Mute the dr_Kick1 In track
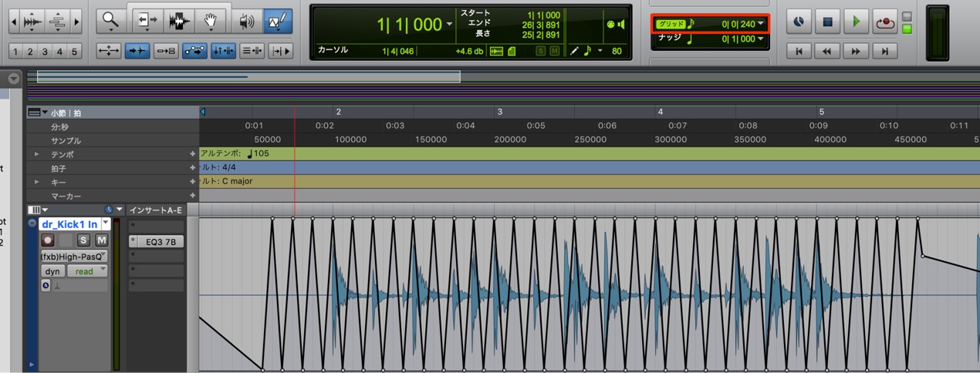Screen dimensions: 980x373 [x=100, y=240]
